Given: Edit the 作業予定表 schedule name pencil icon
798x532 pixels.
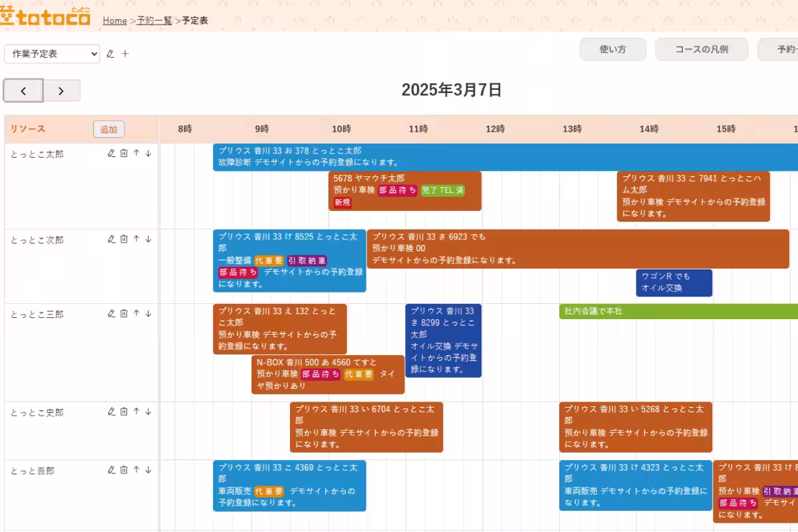Looking at the screenshot, I should (110, 54).
